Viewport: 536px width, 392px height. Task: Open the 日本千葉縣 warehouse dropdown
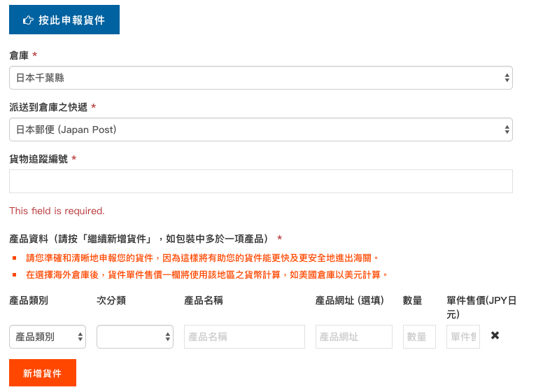260,78
